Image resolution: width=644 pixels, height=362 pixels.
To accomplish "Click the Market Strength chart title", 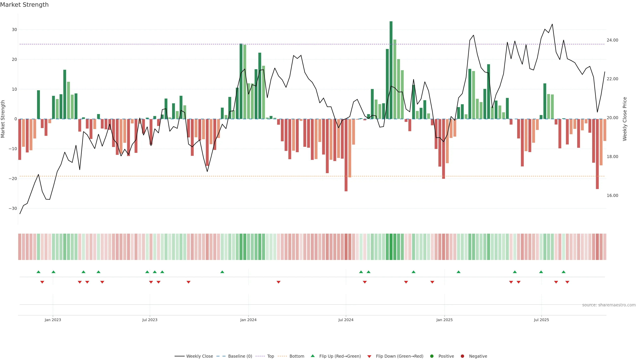I will (24, 5).
